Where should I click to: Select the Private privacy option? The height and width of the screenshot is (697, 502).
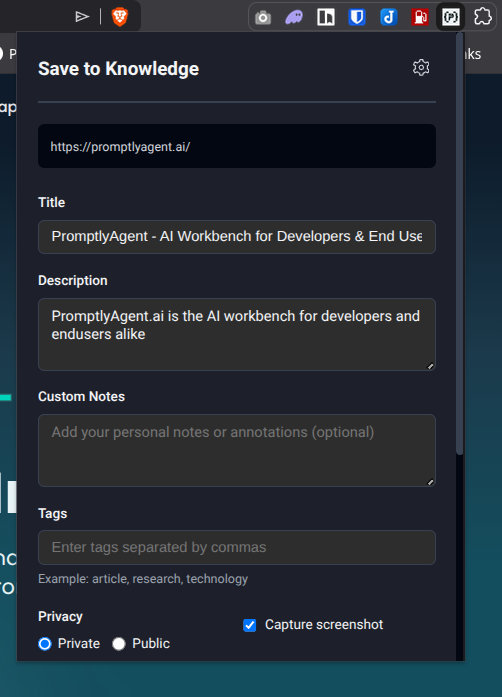tap(45, 644)
